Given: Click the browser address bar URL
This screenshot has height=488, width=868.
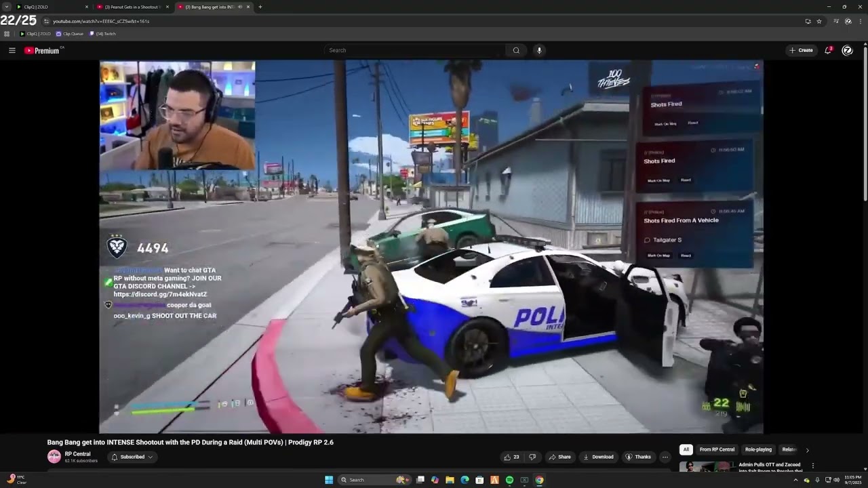Looking at the screenshot, I should click(x=101, y=21).
